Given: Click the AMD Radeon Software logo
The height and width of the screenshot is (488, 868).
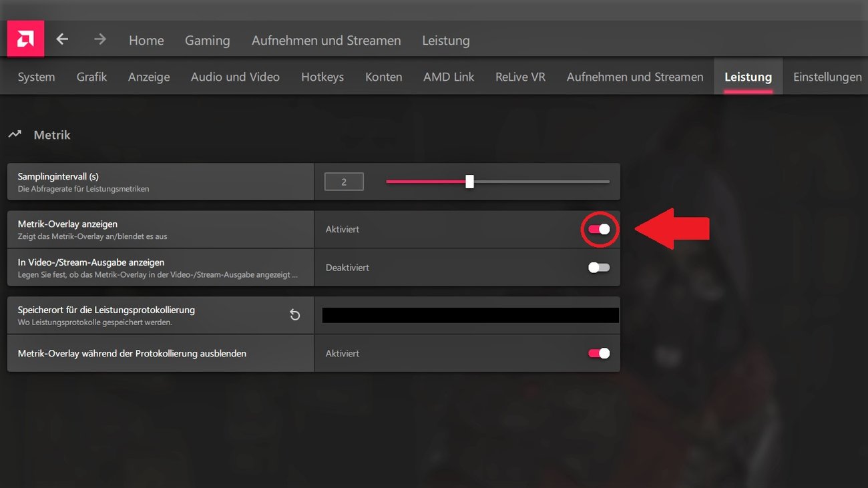Looking at the screenshot, I should click(x=25, y=38).
